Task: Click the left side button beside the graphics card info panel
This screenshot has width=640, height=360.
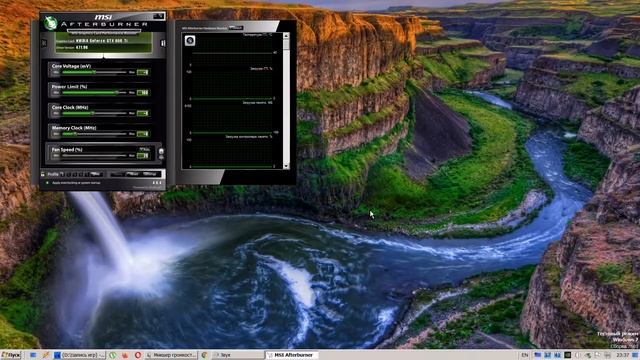Action: pos(44,43)
